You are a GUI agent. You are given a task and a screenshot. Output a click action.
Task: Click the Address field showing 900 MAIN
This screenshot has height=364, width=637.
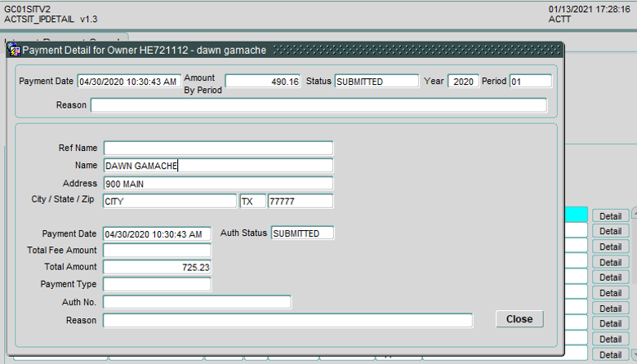tap(218, 184)
